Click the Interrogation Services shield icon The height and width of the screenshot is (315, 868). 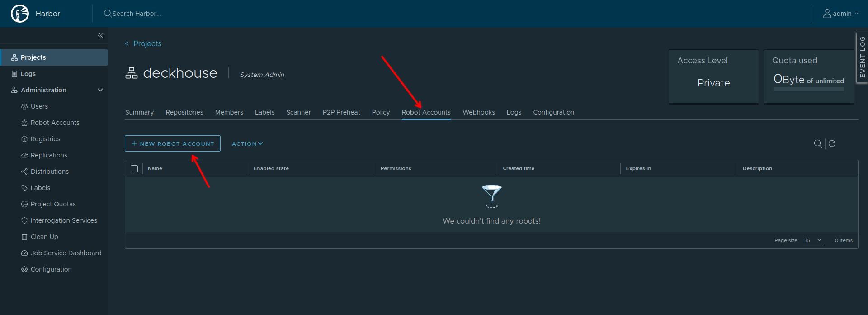click(x=24, y=220)
